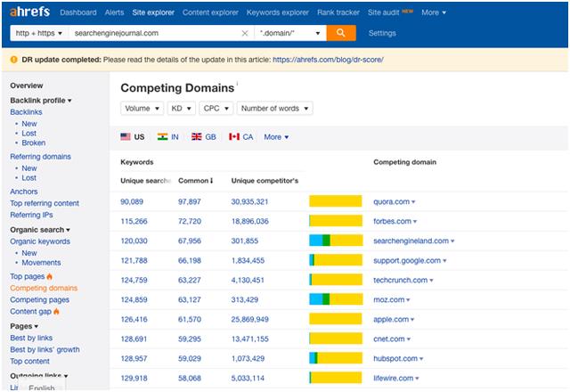The height and width of the screenshot is (392, 570).
Task: Open Anchors in the sidebar
Action: click(24, 192)
